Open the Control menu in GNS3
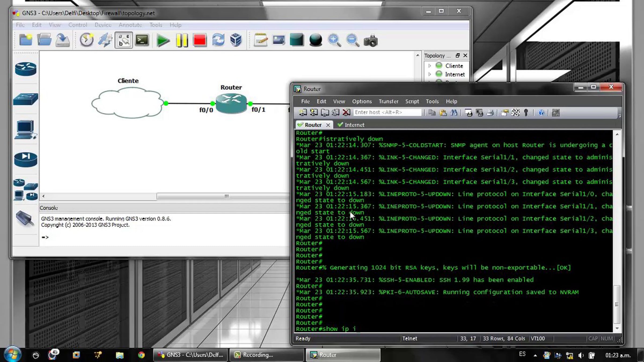The width and height of the screenshot is (644, 362). 78,25
